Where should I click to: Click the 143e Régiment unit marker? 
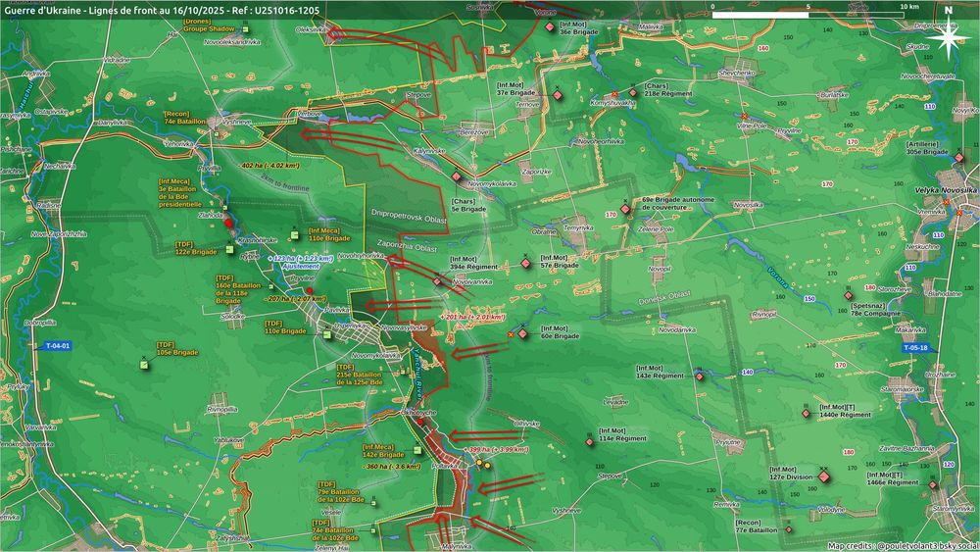click(700, 376)
